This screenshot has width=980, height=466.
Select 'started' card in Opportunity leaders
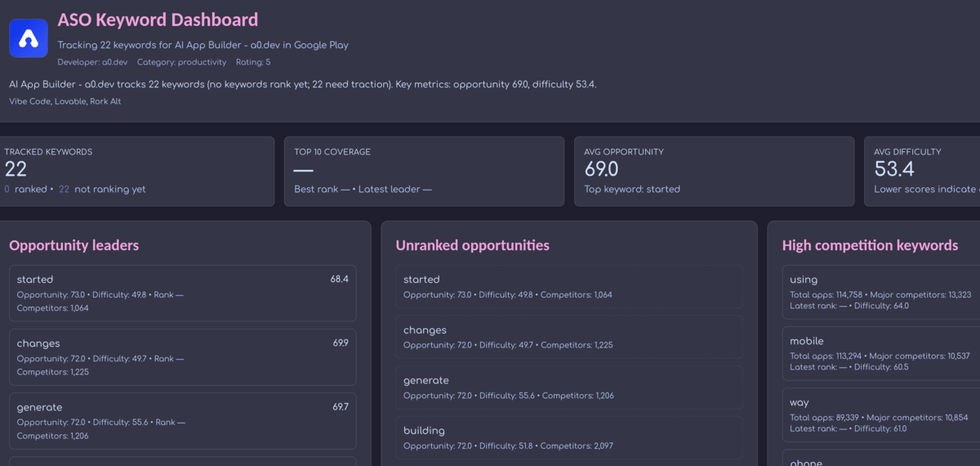(183, 293)
